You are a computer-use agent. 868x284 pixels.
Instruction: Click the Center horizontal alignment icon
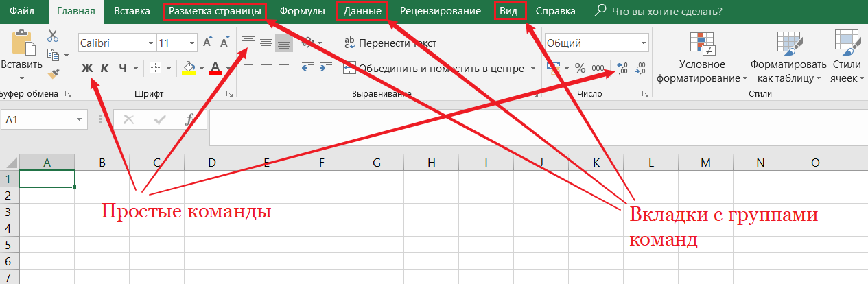(266, 68)
